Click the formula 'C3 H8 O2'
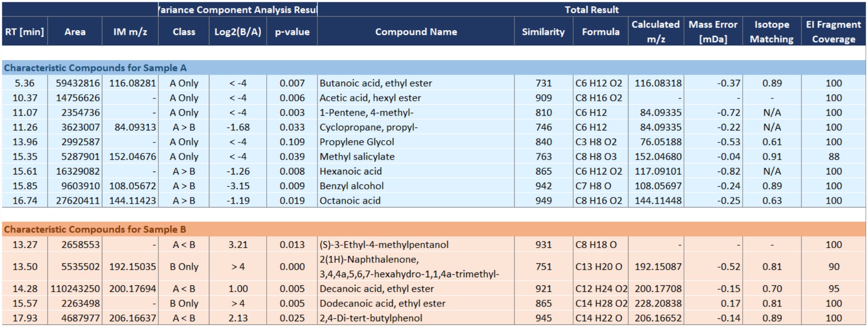 pyautogui.click(x=596, y=142)
